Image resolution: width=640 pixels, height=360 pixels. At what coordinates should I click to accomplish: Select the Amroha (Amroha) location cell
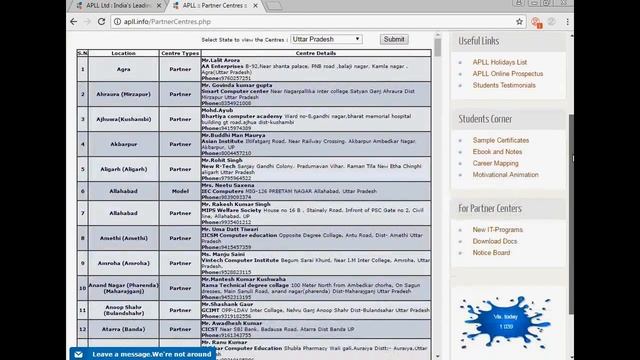(123, 263)
